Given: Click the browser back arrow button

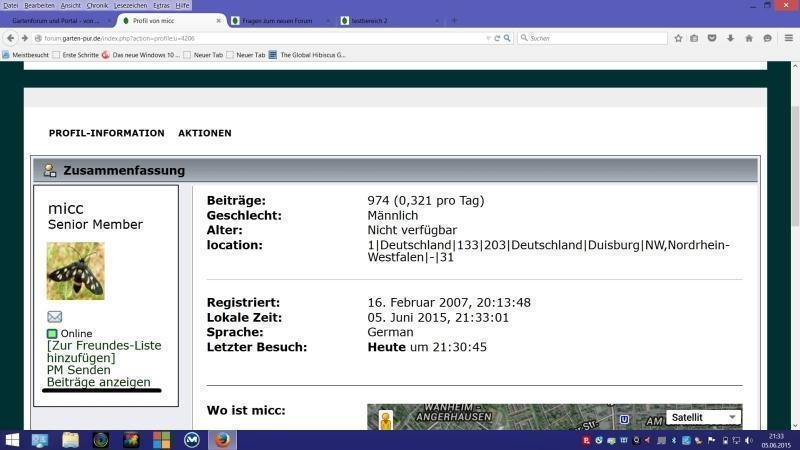Looking at the screenshot, I should pos(10,38).
